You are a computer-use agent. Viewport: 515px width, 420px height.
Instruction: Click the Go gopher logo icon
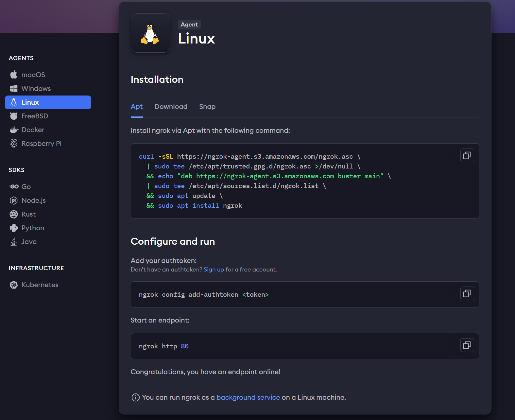14,187
